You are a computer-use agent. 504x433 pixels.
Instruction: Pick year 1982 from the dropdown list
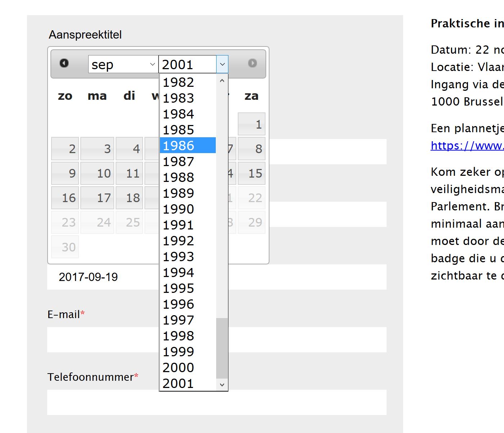pyautogui.click(x=188, y=82)
